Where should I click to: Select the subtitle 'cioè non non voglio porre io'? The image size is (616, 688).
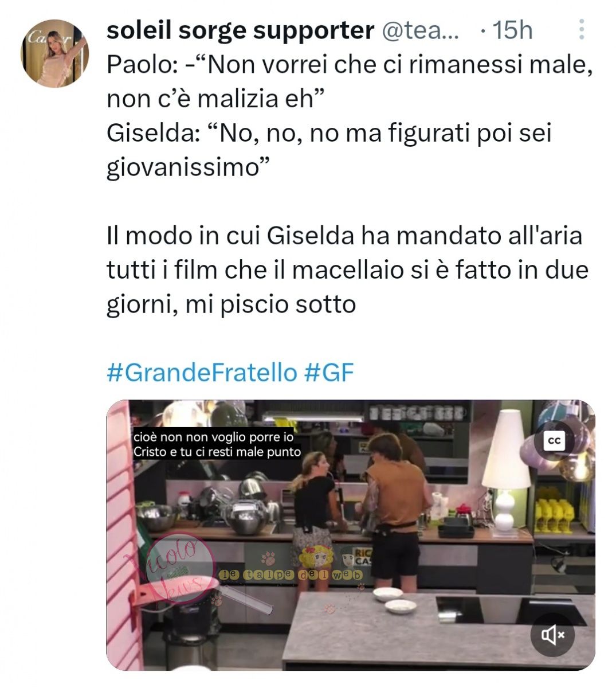tap(214, 437)
